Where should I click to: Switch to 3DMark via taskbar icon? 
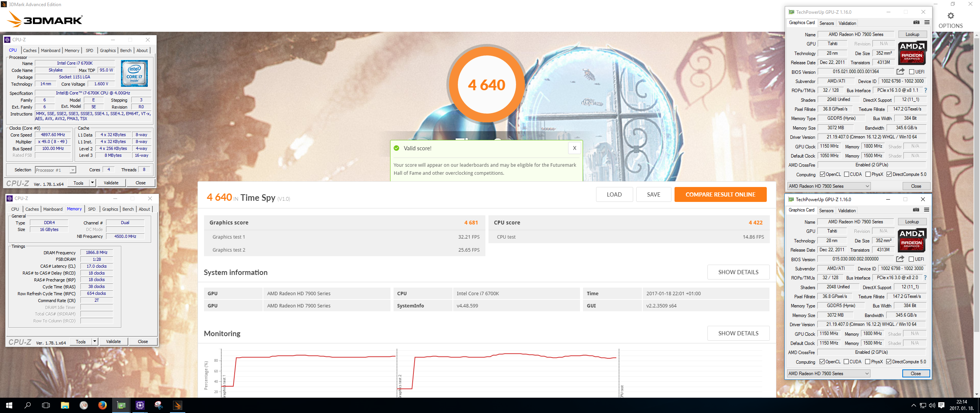(x=177, y=405)
